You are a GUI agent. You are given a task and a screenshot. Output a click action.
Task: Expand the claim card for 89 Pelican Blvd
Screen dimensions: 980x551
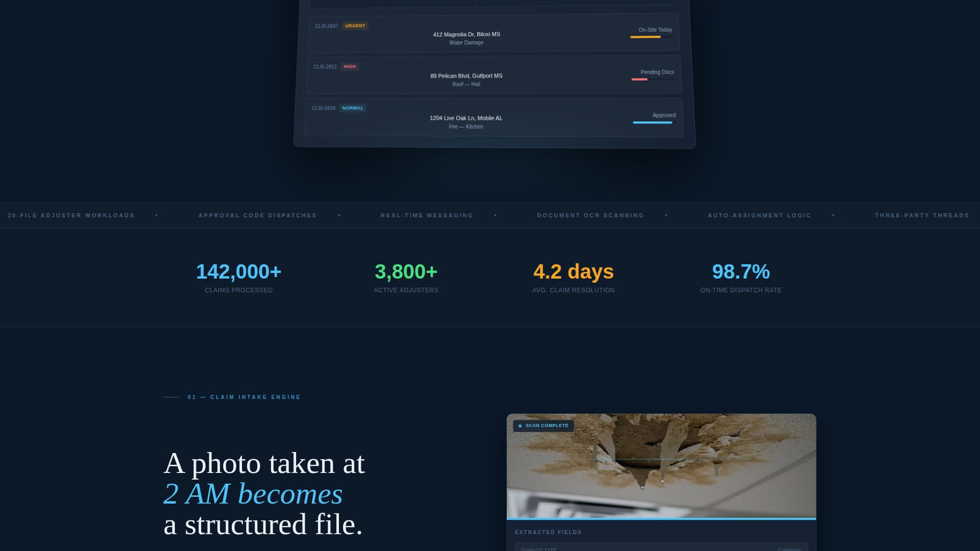[x=466, y=76]
